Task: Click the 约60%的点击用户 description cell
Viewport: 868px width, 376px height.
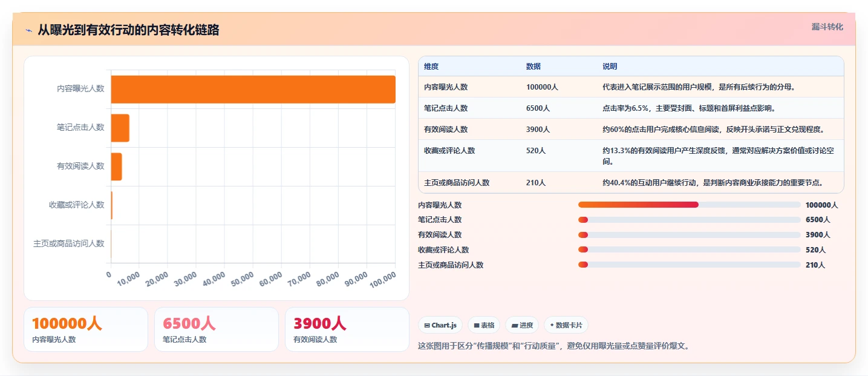Action: coord(720,129)
